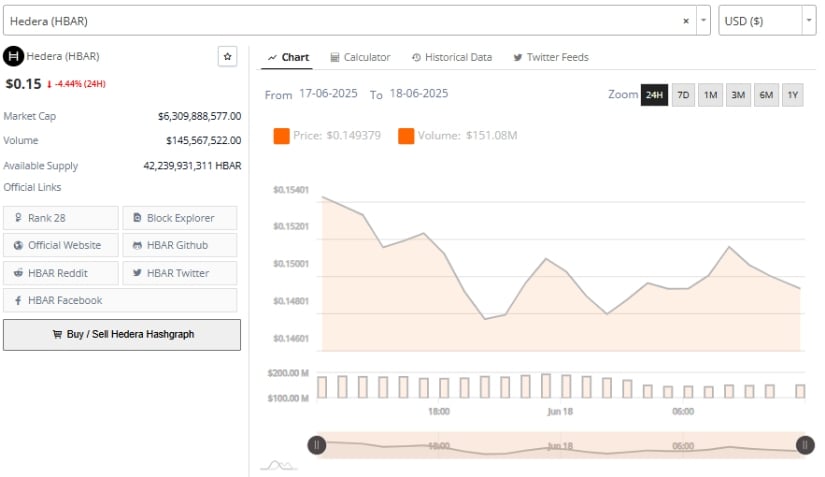Select the 7D zoom range
This screenshot has width=825, height=477.
683,95
